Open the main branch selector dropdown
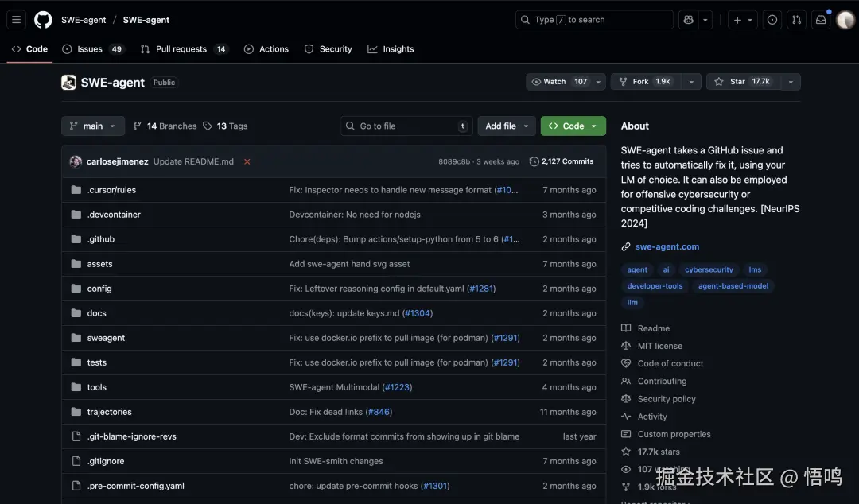This screenshot has height=504, width=859. pos(93,126)
